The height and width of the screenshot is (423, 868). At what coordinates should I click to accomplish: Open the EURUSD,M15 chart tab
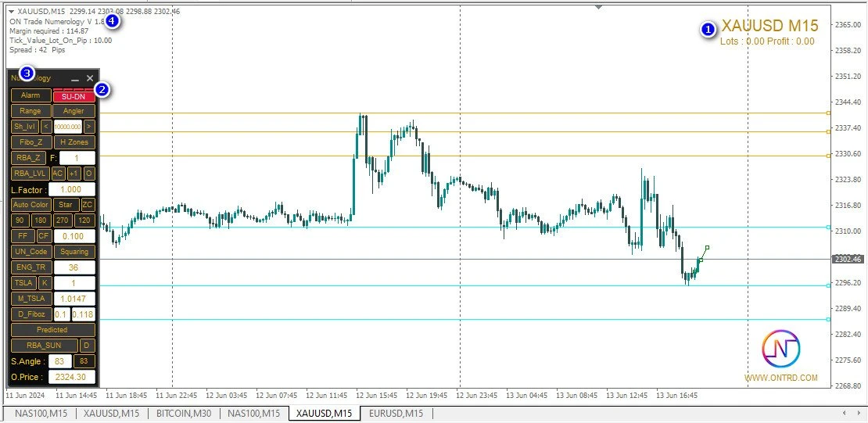coord(396,414)
